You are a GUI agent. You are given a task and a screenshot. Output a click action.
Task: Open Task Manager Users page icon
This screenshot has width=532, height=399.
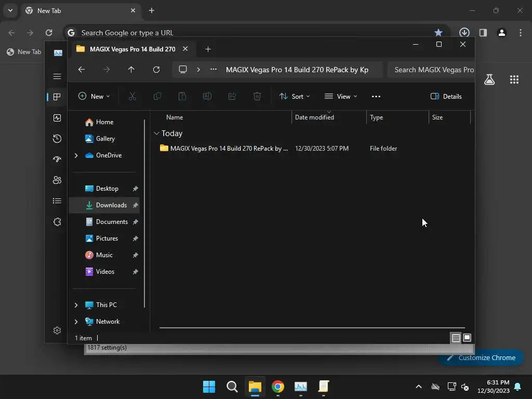tap(57, 180)
